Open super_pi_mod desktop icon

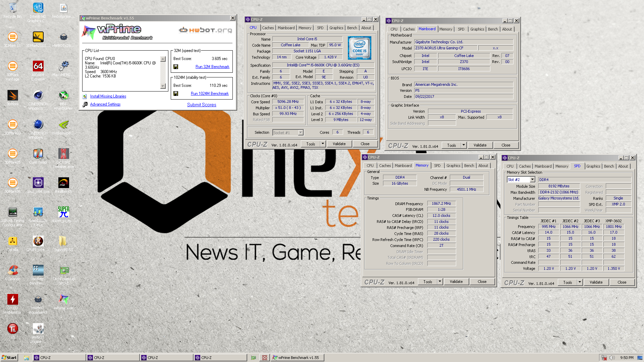(x=63, y=215)
